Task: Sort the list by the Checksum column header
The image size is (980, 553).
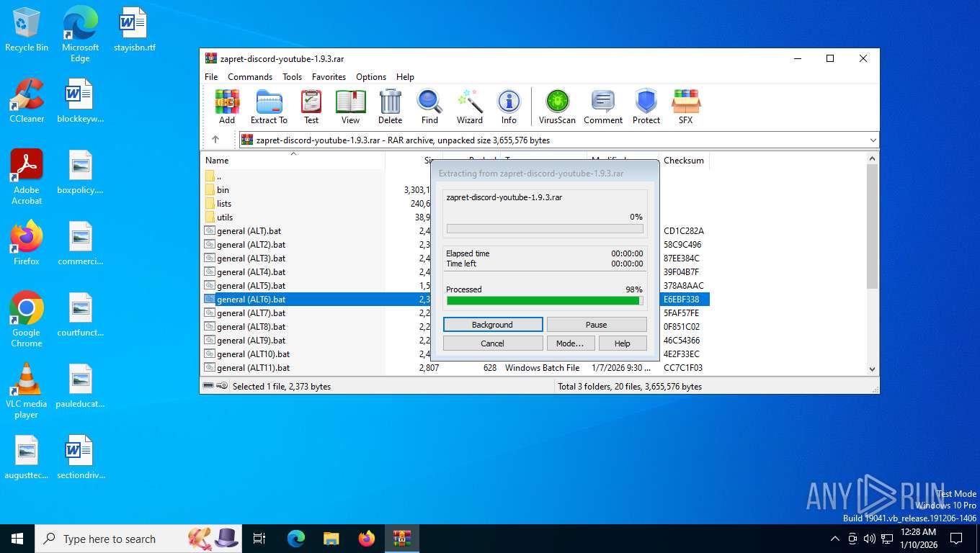Action: (x=684, y=160)
